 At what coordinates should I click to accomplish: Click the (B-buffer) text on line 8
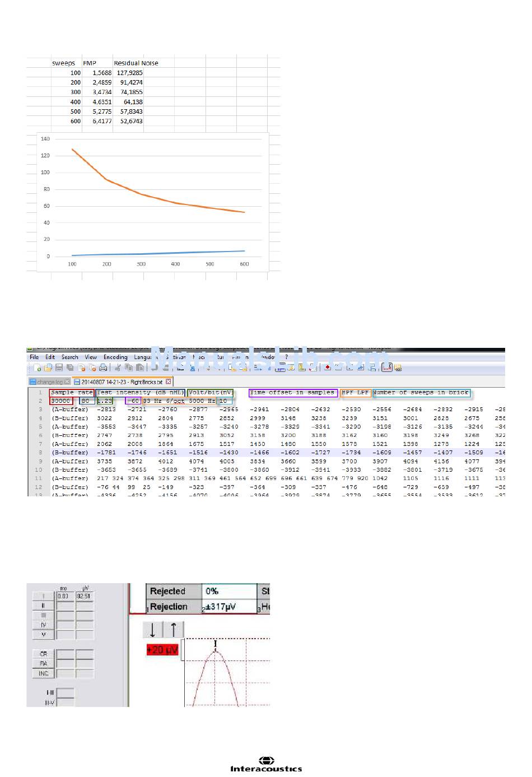click(x=70, y=453)
